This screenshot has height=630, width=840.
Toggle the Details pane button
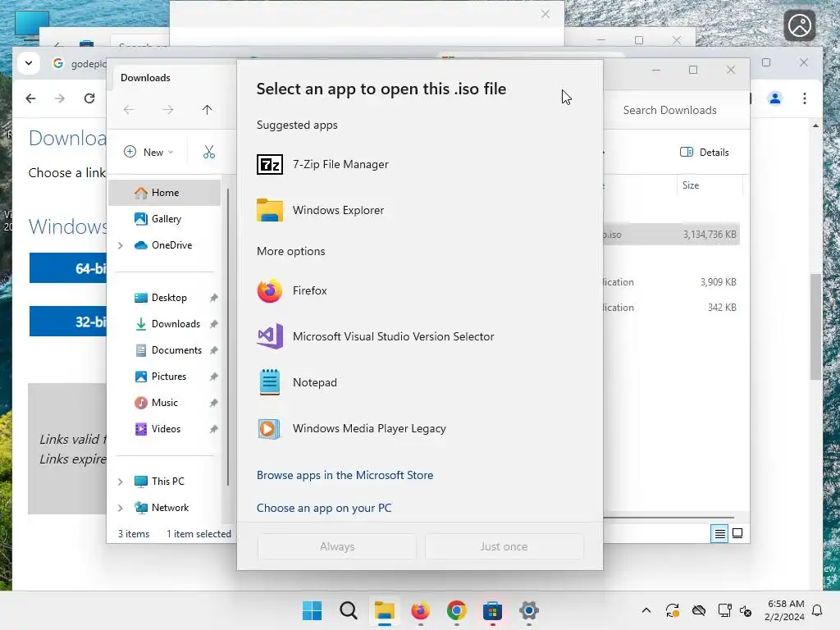[704, 152]
